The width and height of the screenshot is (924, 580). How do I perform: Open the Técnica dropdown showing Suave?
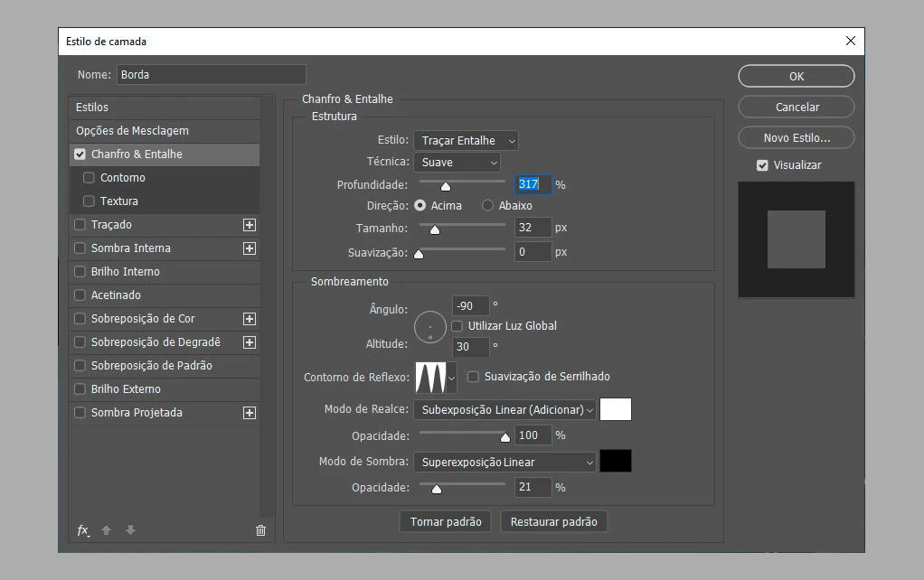457,163
